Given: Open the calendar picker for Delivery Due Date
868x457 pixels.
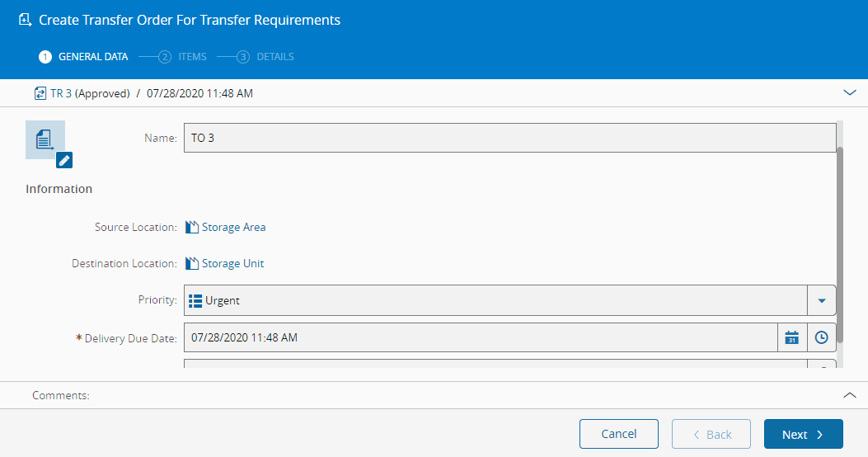Looking at the screenshot, I should pos(791,337).
